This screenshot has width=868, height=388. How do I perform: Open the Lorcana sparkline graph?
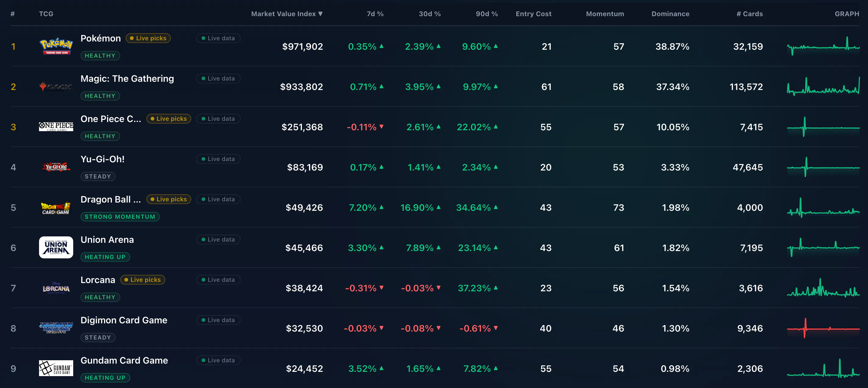point(823,288)
